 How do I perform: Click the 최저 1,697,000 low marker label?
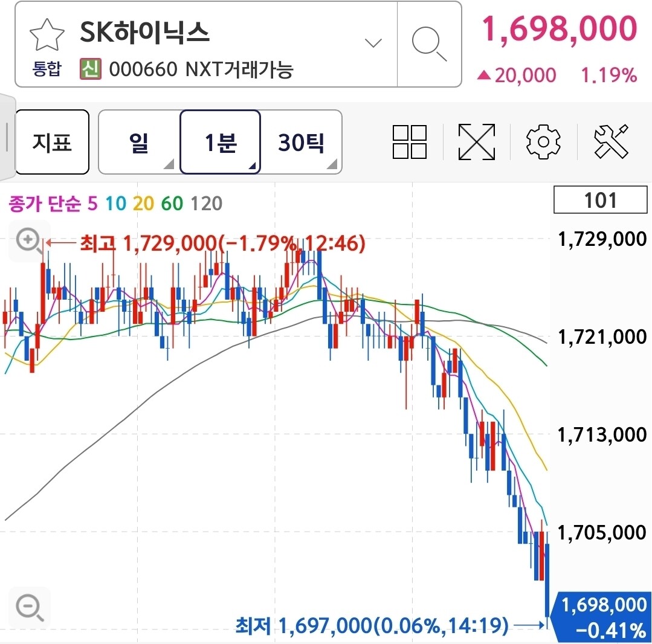[372, 625]
